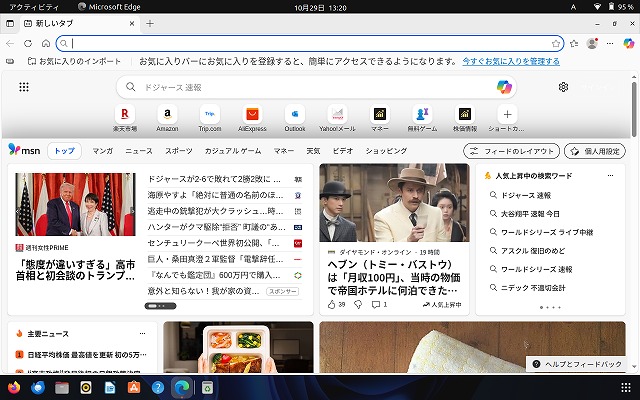This screenshot has height=400, width=640.
Task: Like the ヘブン article with thumbs-up
Action: (x=332, y=304)
